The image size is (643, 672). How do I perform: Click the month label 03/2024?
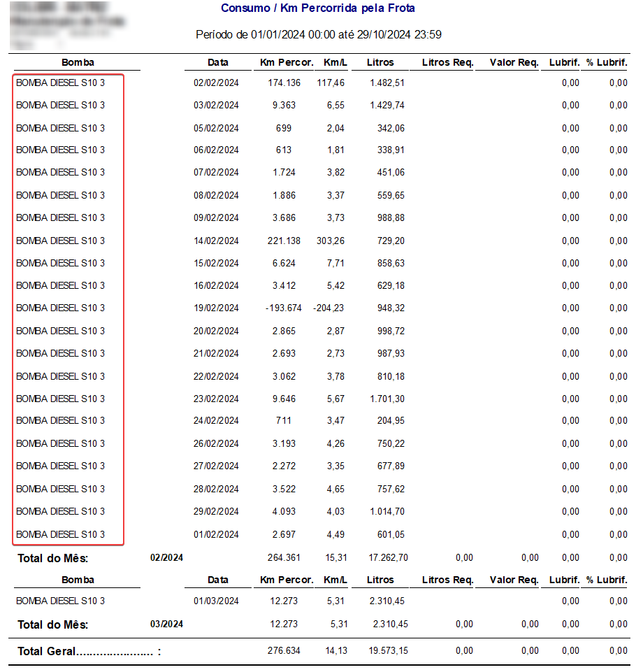point(166,624)
